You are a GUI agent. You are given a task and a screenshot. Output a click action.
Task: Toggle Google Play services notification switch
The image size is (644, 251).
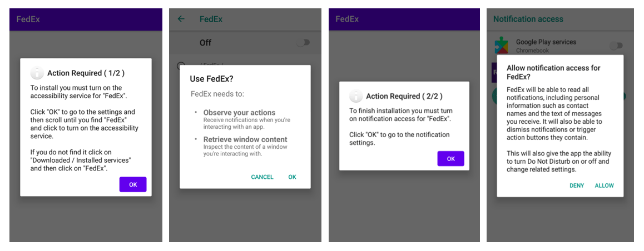click(x=616, y=46)
